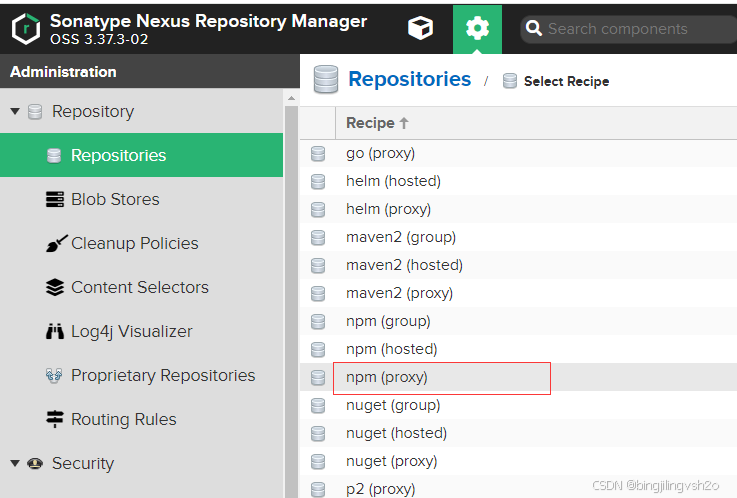Click the Cleanup Policies broom icon
This screenshot has height=498, width=737.
pos(56,243)
